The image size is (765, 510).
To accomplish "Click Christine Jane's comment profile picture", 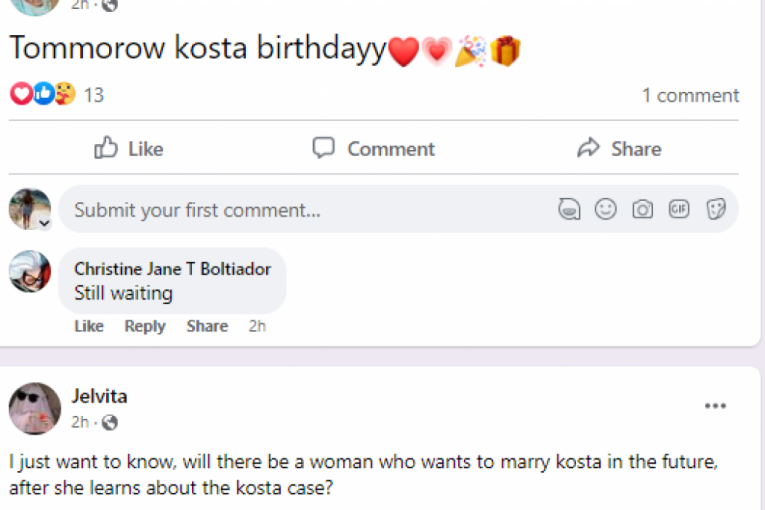I will tap(30, 271).
